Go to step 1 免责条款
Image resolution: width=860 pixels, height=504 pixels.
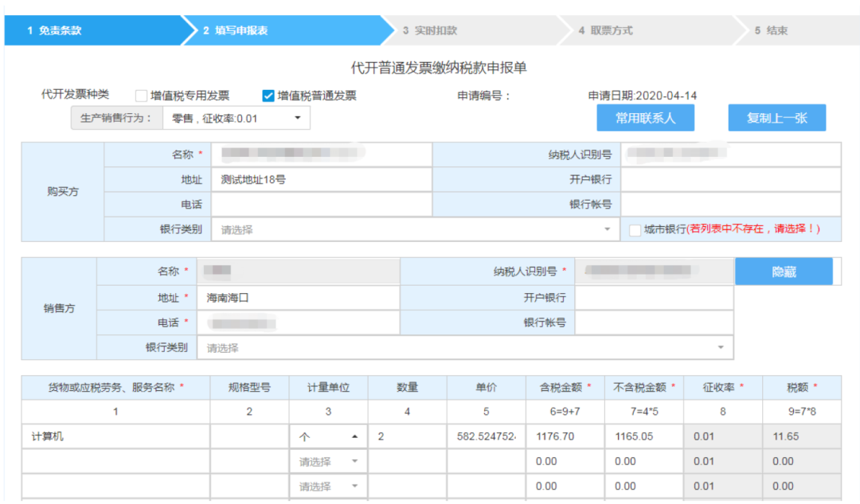tap(92, 30)
